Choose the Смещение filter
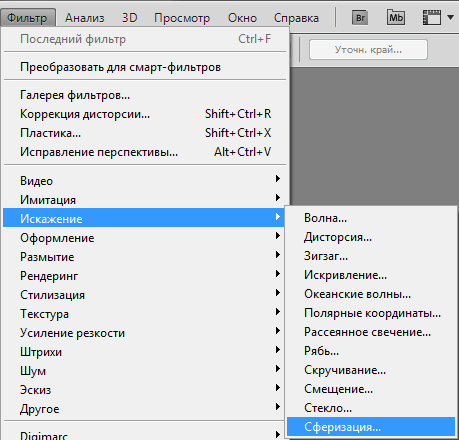 (x=371, y=389)
